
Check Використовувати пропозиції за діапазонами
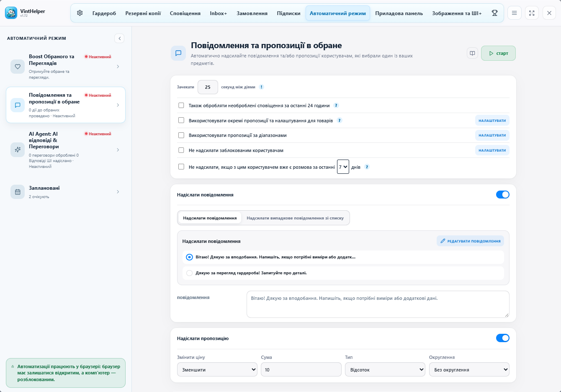181,135
